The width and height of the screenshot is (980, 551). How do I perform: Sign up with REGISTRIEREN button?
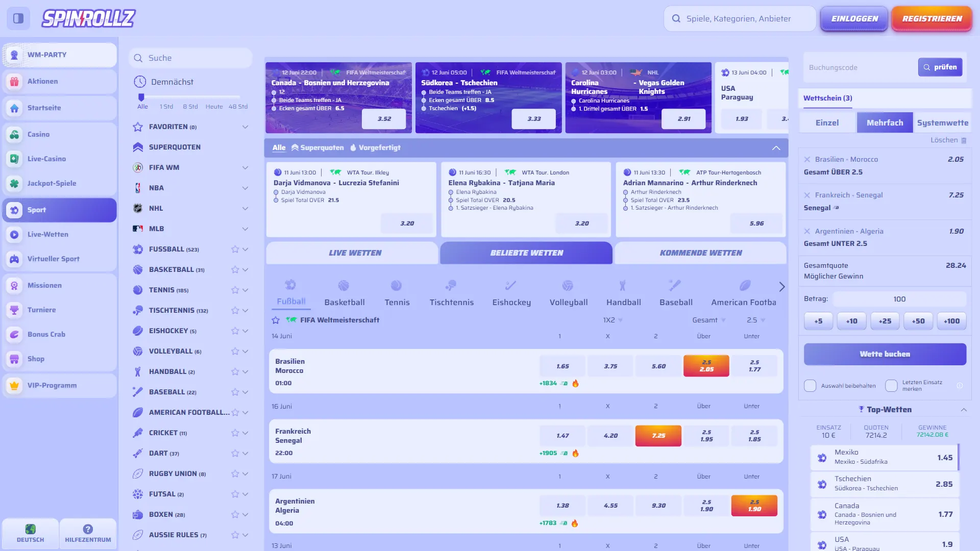point(932,18)
